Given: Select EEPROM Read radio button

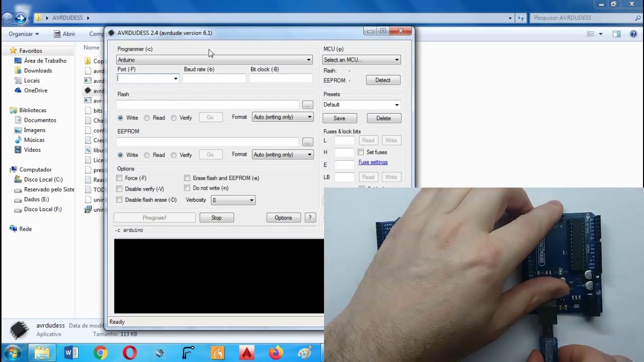Looking at the screenshot, I should [x=146, y=155].
